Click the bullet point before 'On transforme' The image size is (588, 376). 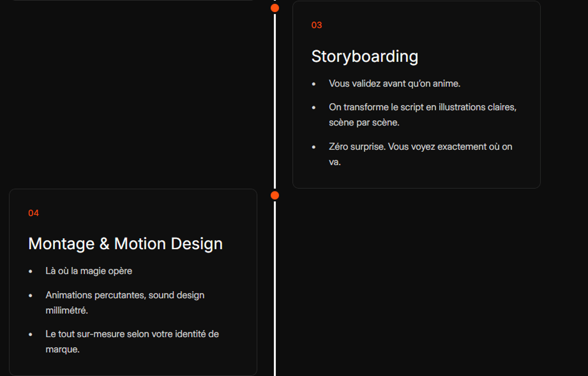314,107
